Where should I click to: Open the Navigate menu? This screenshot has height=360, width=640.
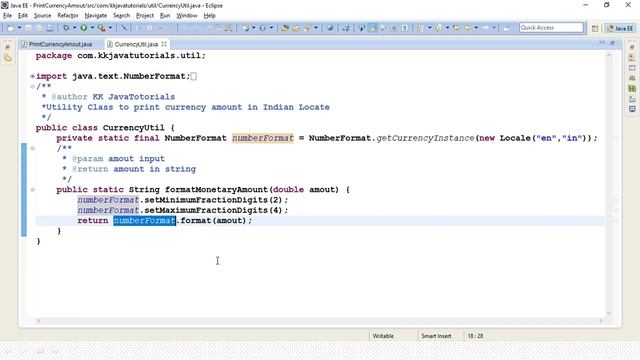[x=96, y=16]
